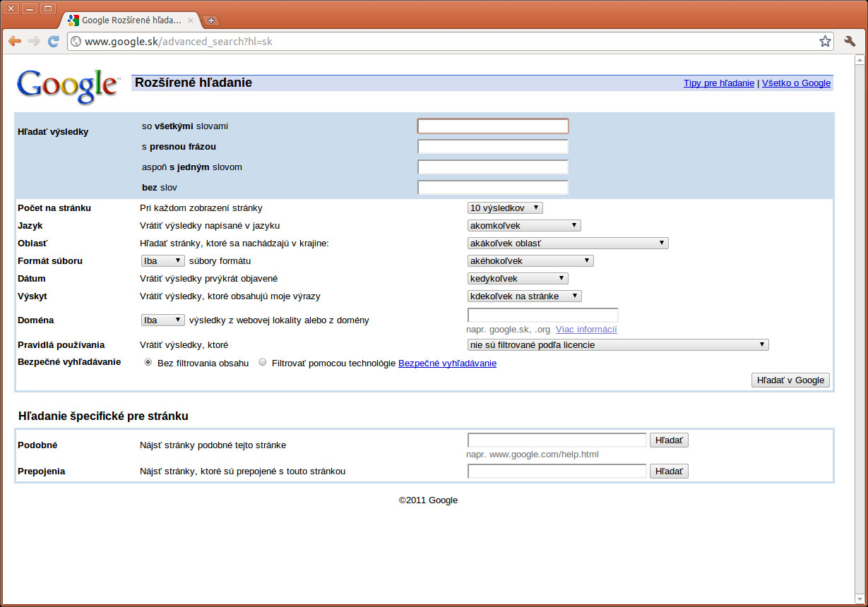This screenshot has height=607, width=868.
Task: Open 'Všetko o Google' link
Action: point(796,83)
